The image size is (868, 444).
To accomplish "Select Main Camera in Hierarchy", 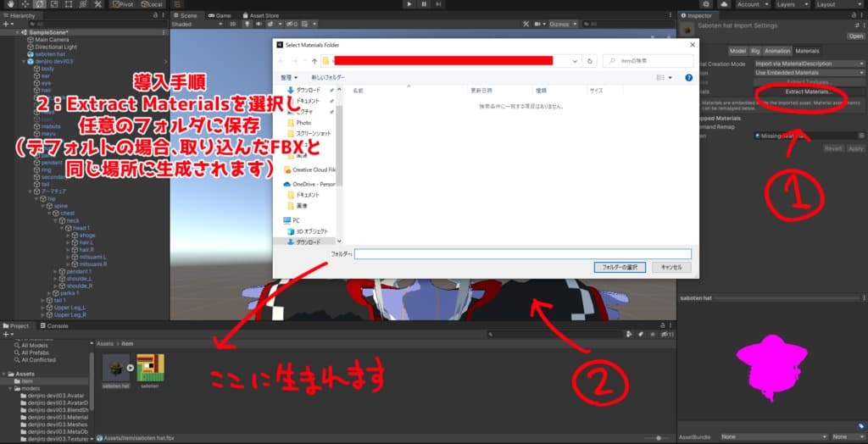I will [52, 40].
